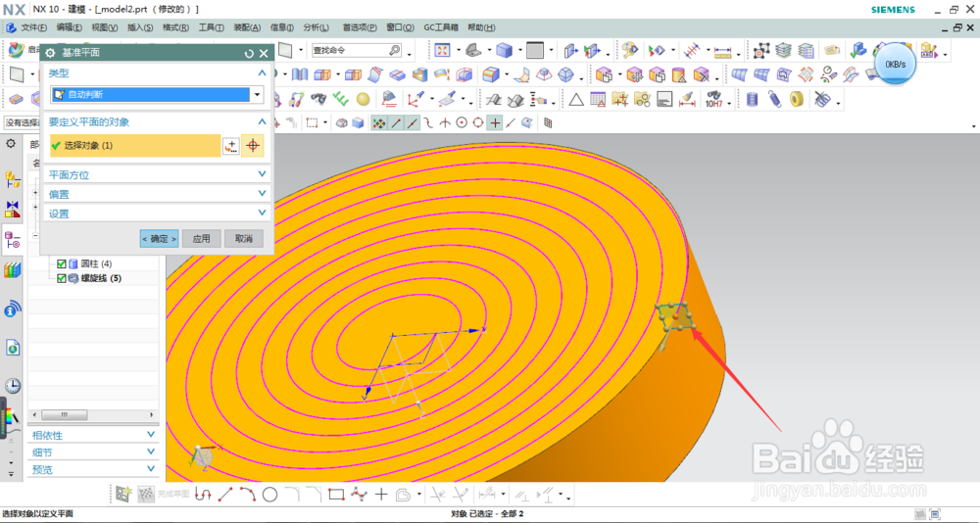Toggle intersection snap option
Screen dimensions: 980x523
(x=445, y=123)
